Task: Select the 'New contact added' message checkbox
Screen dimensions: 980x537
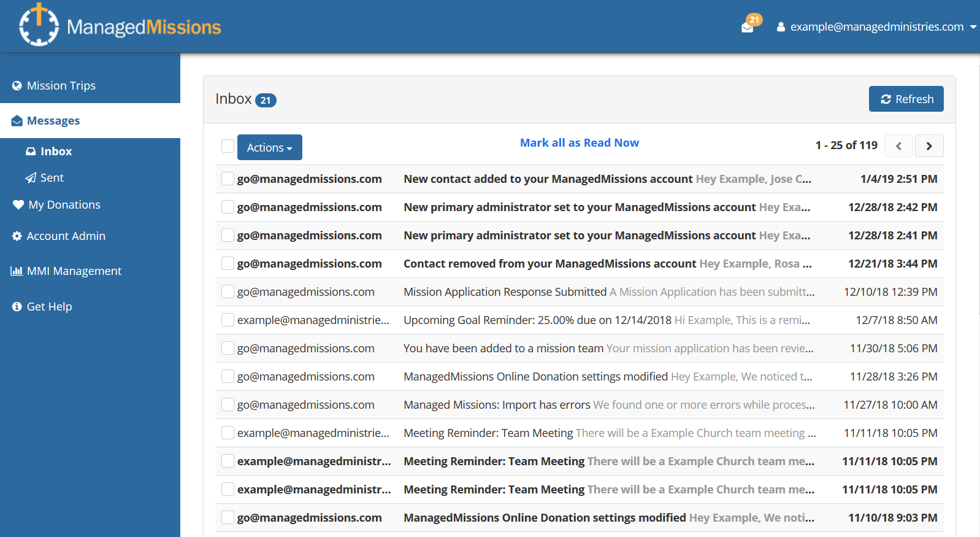Action: (228, 179)
